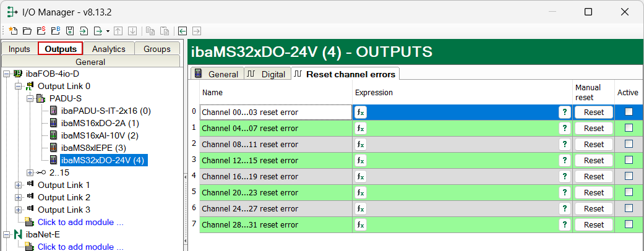Image resolution: width=644 pixels, height=251 pixels.
Task: Open function editor for Channel 16...19
Action: pyautogui.click(x=361, y=176)
